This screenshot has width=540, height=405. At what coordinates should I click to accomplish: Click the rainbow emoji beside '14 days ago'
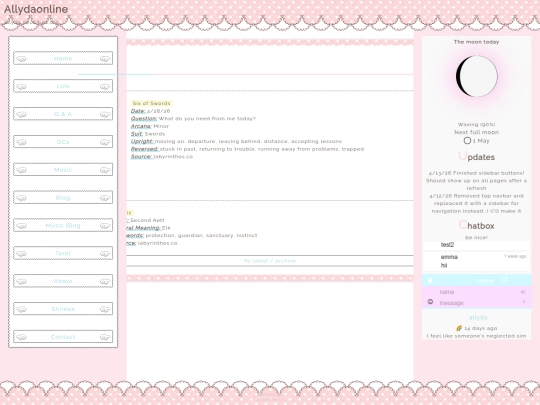pos(459,328)
